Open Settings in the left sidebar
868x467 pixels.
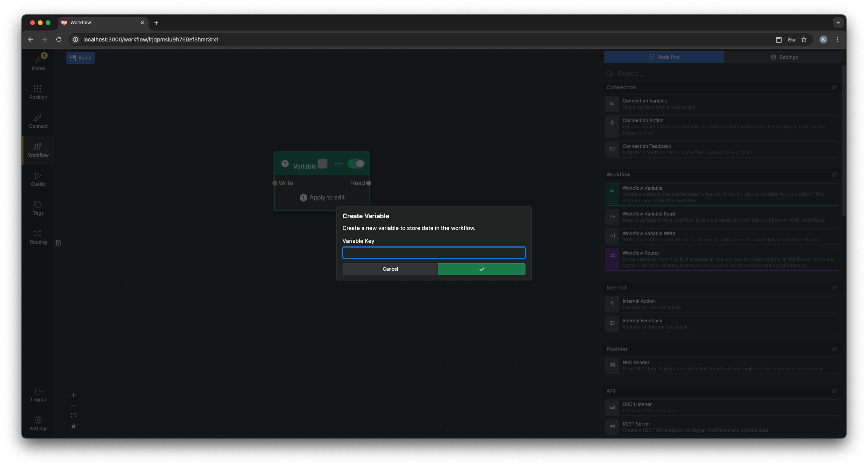point(38,423)
